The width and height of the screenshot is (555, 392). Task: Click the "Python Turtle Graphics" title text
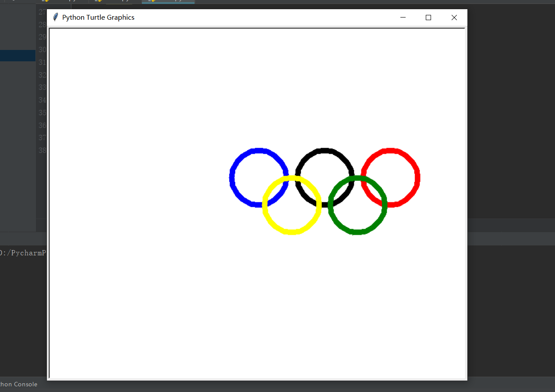[x=98, y=18]
